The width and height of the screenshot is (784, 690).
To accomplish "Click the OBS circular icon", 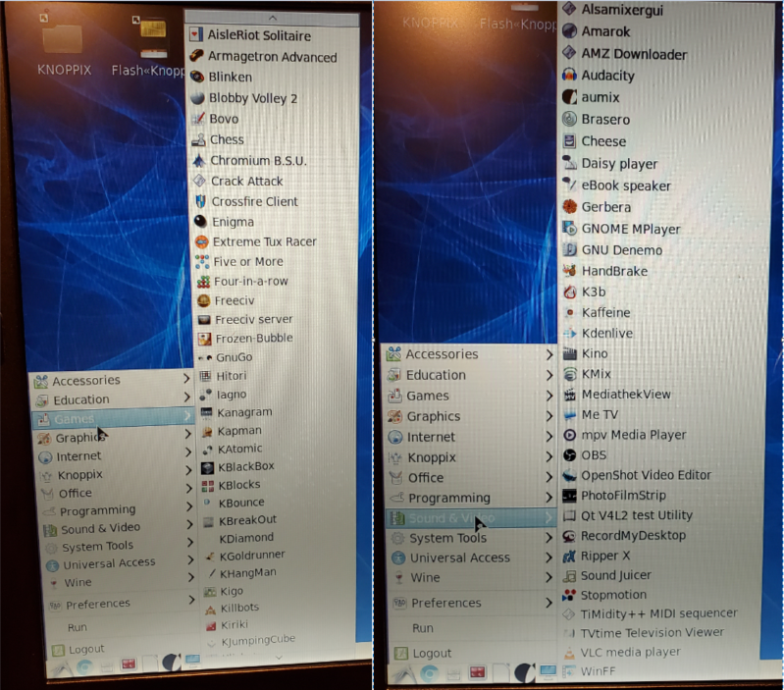I will click(569, 455).
